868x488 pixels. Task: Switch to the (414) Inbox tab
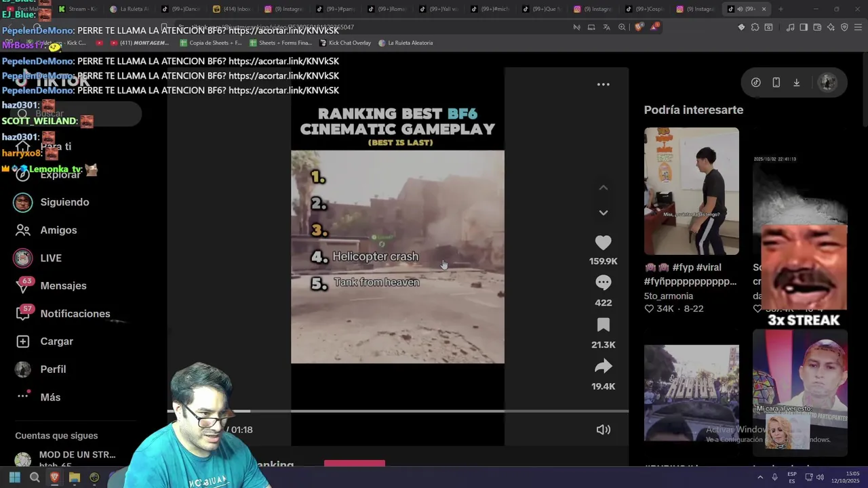coord(232,9)
